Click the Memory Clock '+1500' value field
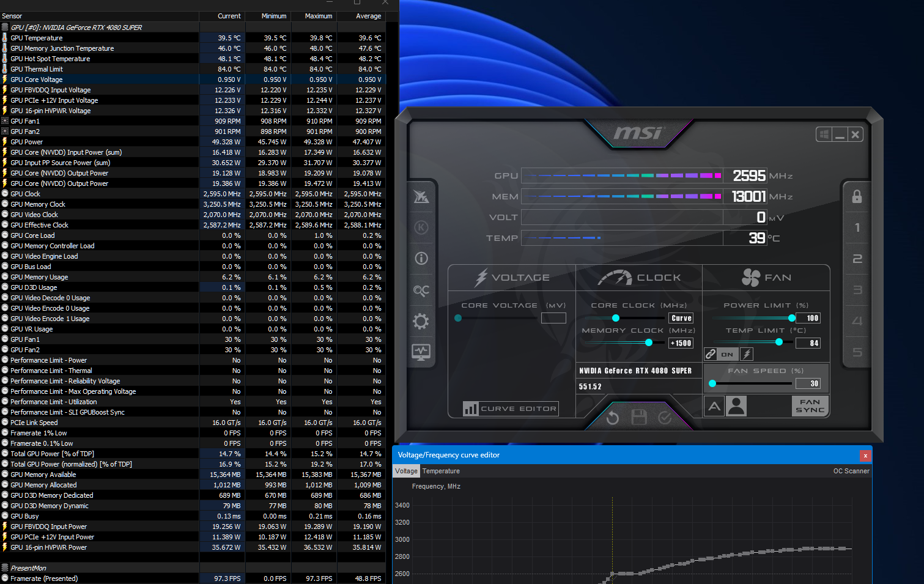 (681, 343)
